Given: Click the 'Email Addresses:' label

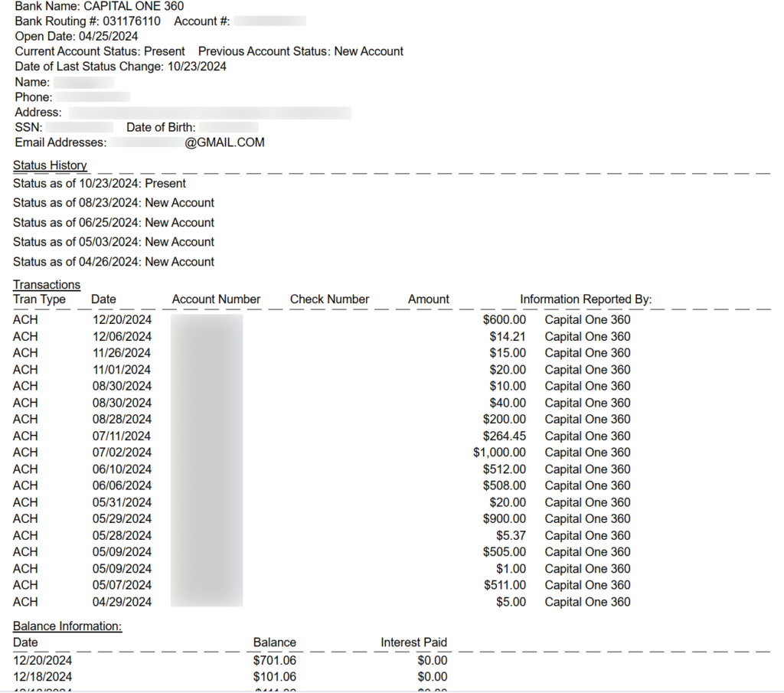Looking at the screenshot, I should 61,142.
